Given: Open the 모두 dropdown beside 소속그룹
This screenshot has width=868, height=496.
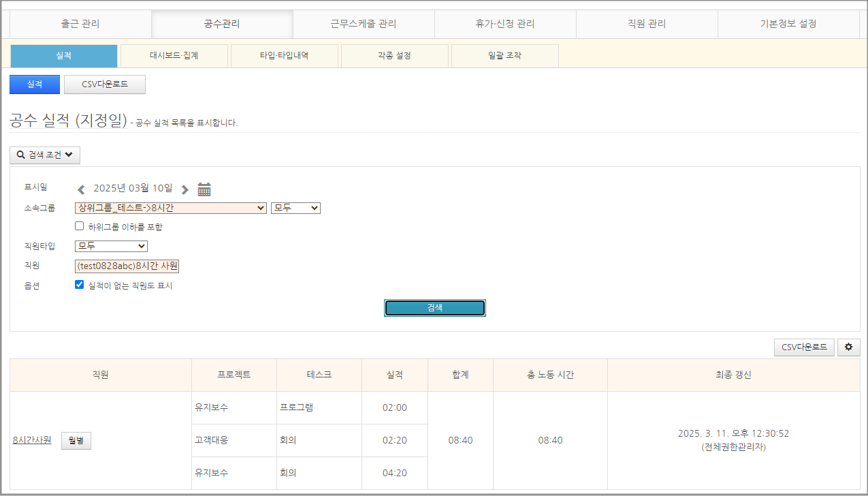Looking at the screenshot, I should pos(295,208).
